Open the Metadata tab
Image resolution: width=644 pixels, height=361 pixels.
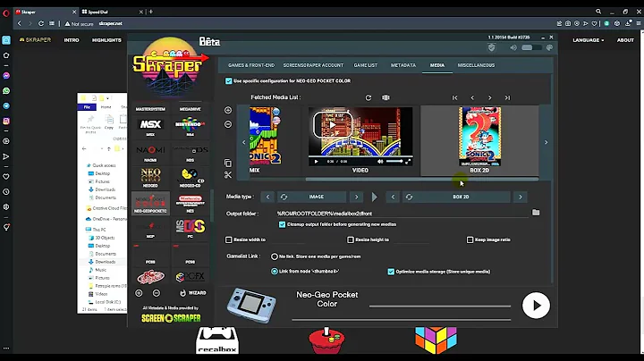[x=403, y=65]
